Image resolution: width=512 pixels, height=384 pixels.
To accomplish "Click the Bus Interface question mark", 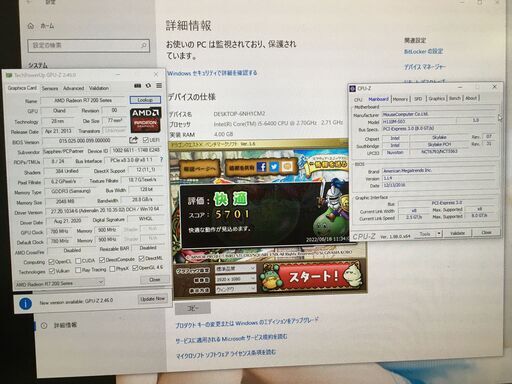I will click(x=161, y=160).
